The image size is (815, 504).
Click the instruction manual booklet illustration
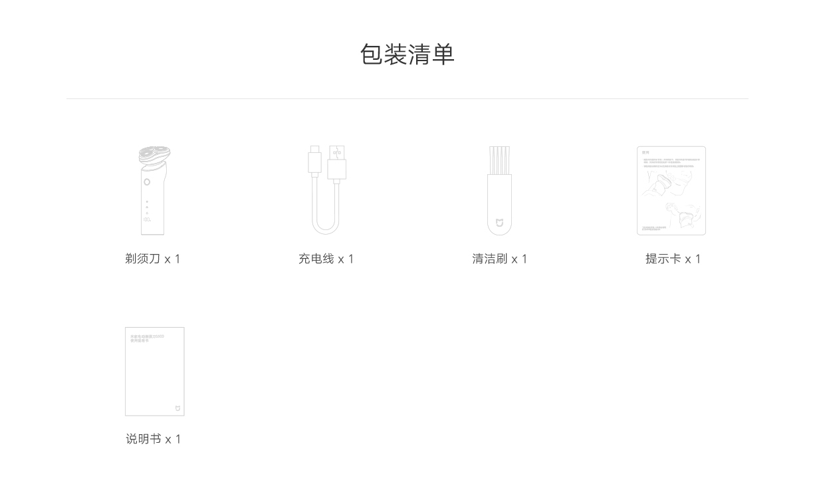pyautogui.click(x=155, y=371)
